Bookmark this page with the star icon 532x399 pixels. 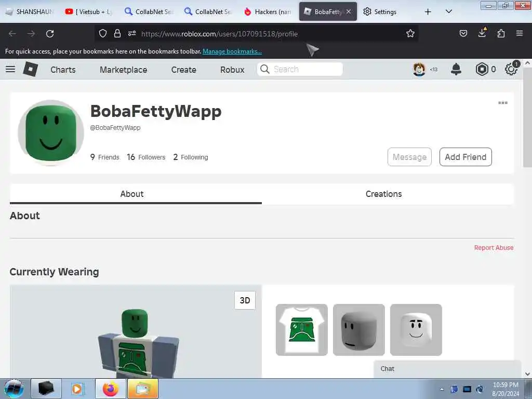410,34
